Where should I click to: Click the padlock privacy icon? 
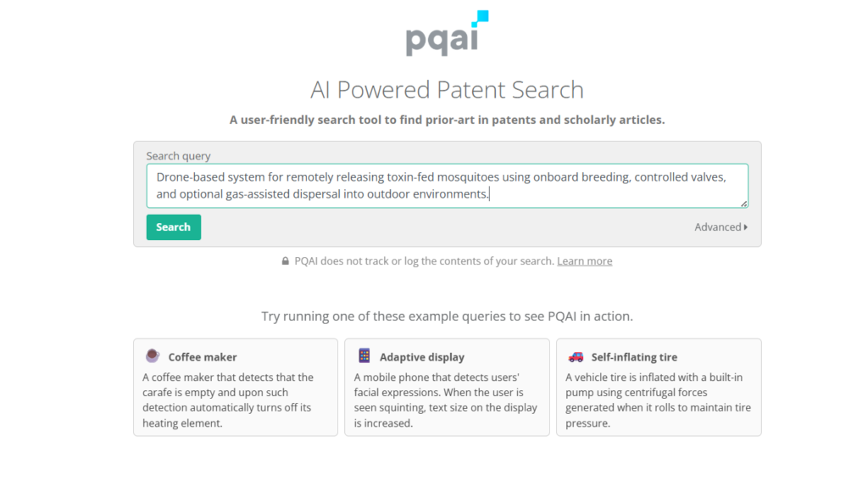tap(285, 261)
